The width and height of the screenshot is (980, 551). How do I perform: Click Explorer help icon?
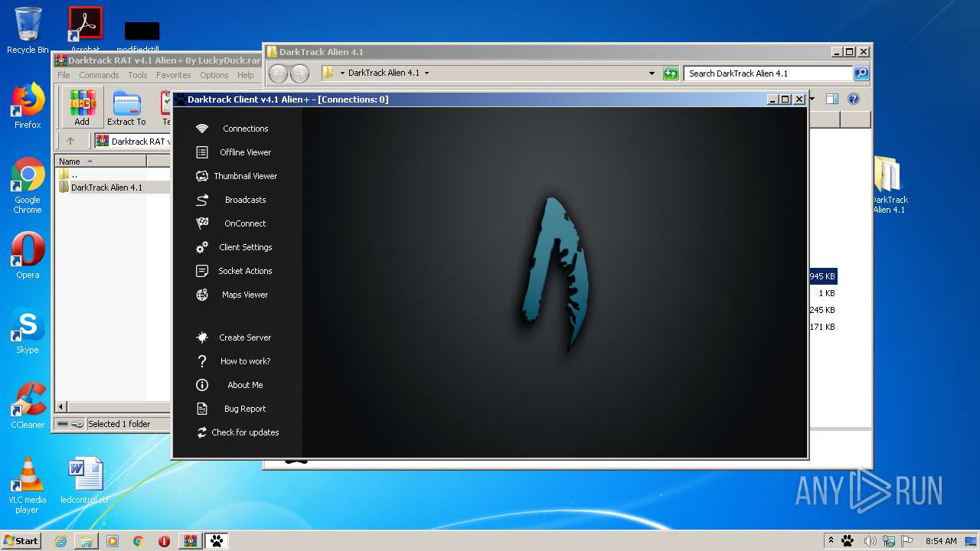tap(854, 99)
